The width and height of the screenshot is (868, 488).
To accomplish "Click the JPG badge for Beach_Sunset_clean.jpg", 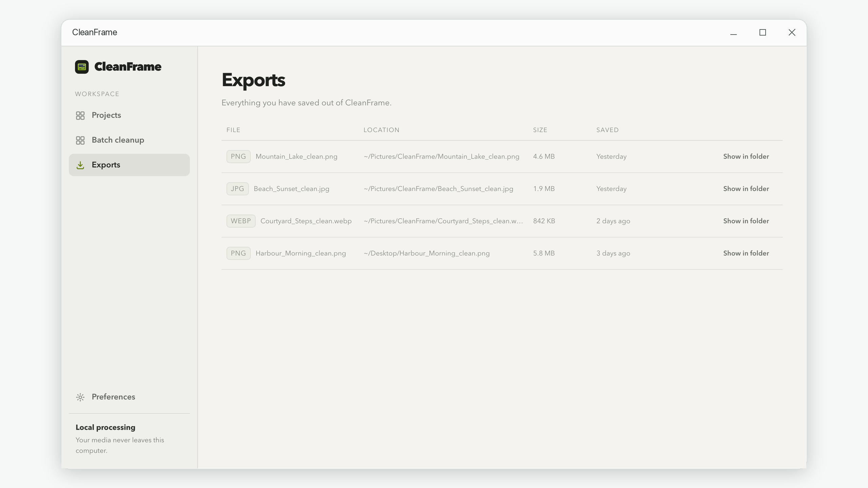I will 237,189.
